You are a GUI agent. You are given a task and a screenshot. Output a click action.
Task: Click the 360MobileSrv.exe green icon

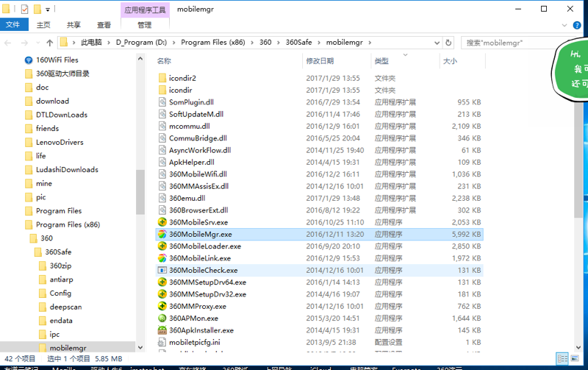click(x=162, y=222)
